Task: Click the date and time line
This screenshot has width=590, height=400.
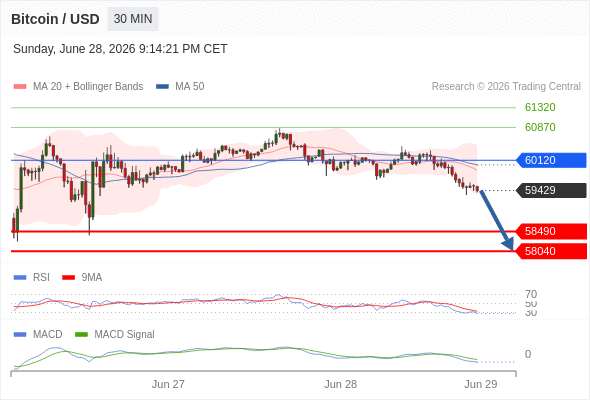Action: click(x=120, y=49)
